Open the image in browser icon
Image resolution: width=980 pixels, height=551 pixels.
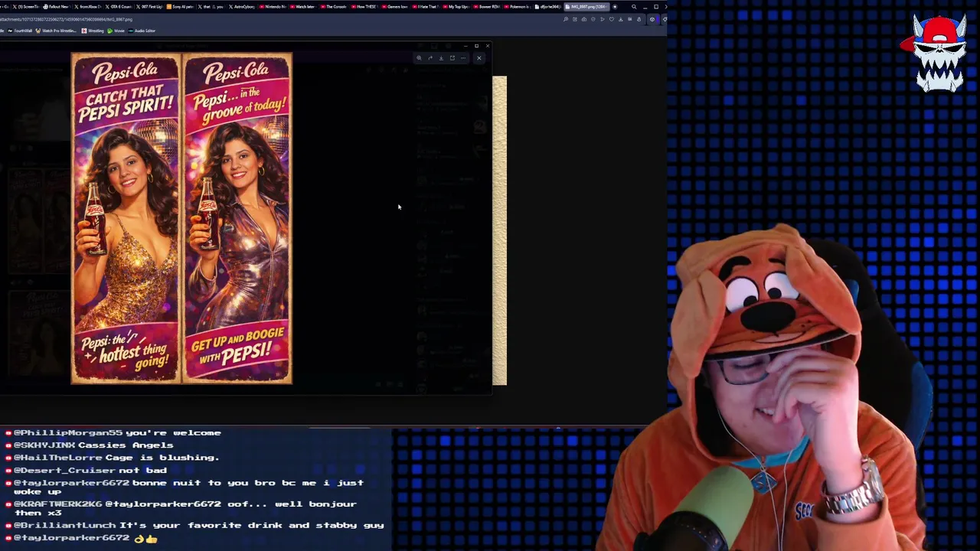click(452, 58)
